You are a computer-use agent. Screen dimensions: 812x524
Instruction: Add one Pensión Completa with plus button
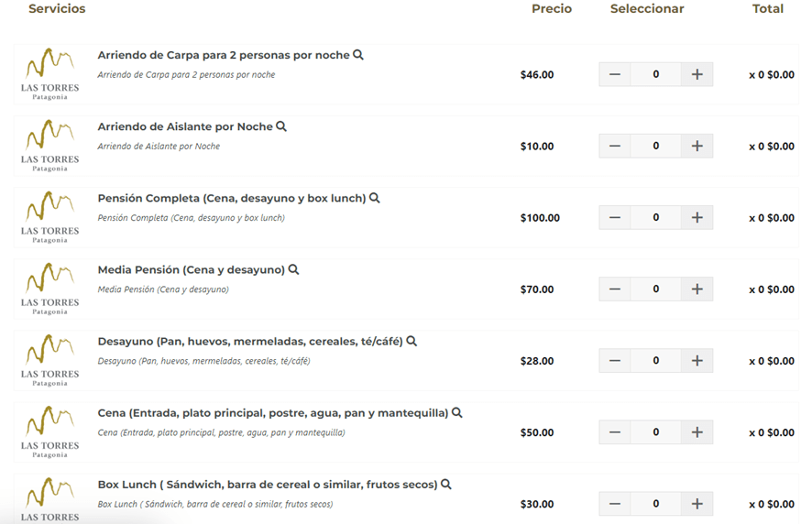click(697, 217)
